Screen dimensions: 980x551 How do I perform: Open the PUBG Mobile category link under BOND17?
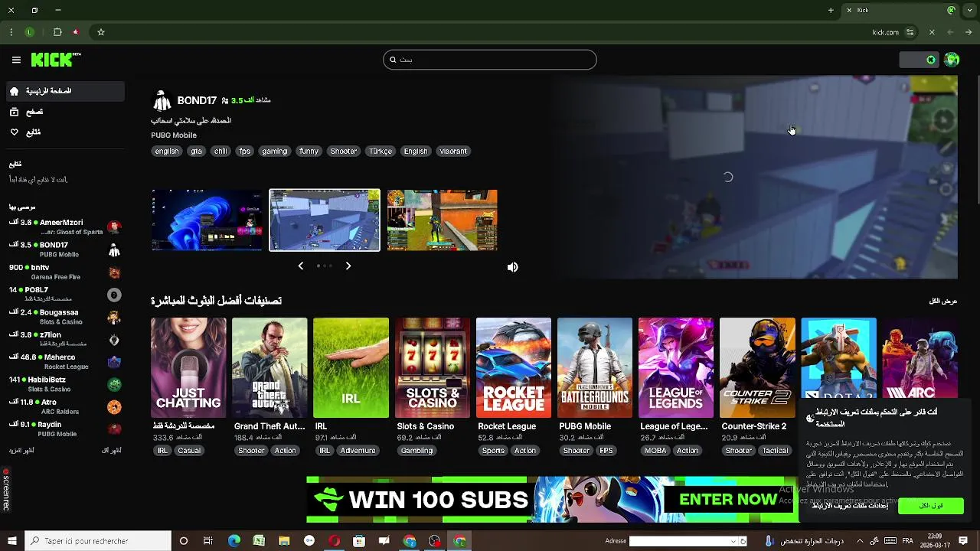[174, 135]
